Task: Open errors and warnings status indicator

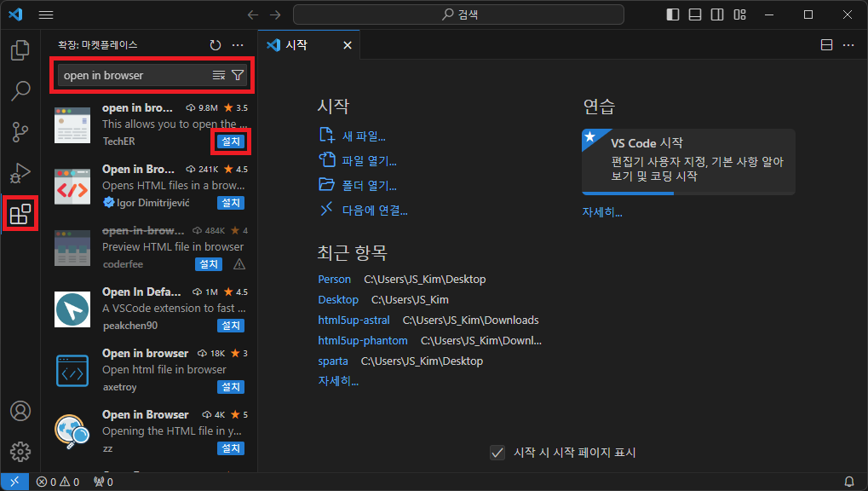Action: 58,482
